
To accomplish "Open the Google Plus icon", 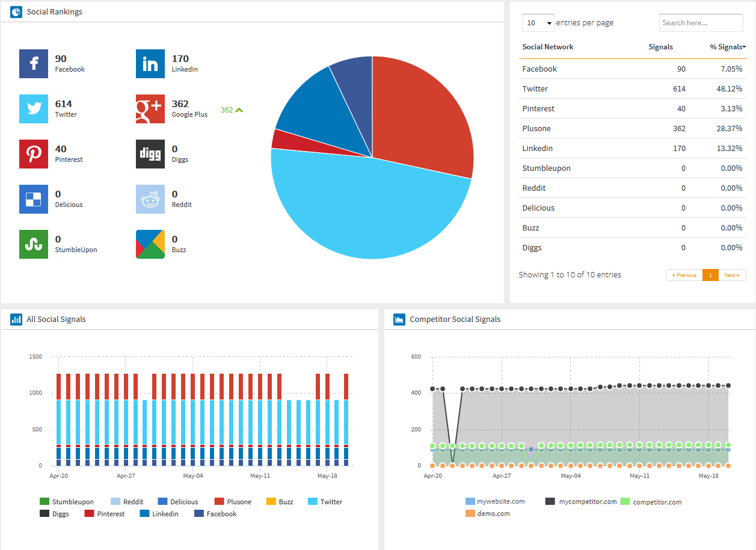I will coord(150,109).
